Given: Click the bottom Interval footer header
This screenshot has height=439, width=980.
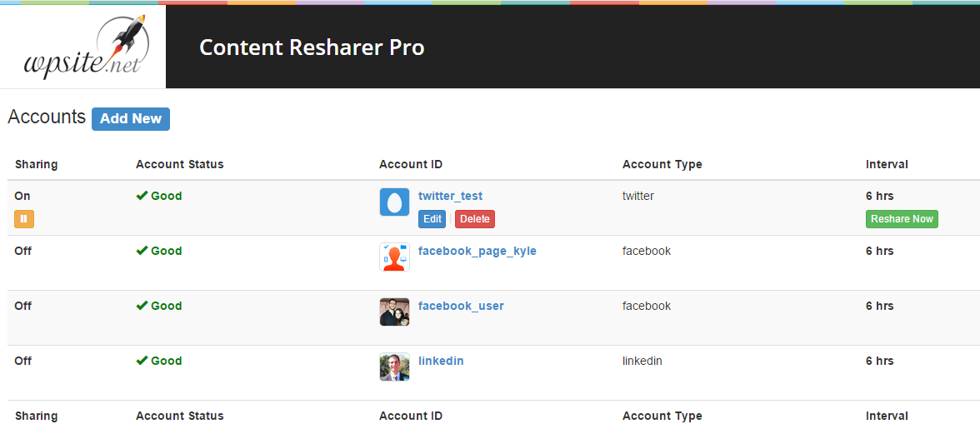Looking at the screenshot, I should [887, 416].
